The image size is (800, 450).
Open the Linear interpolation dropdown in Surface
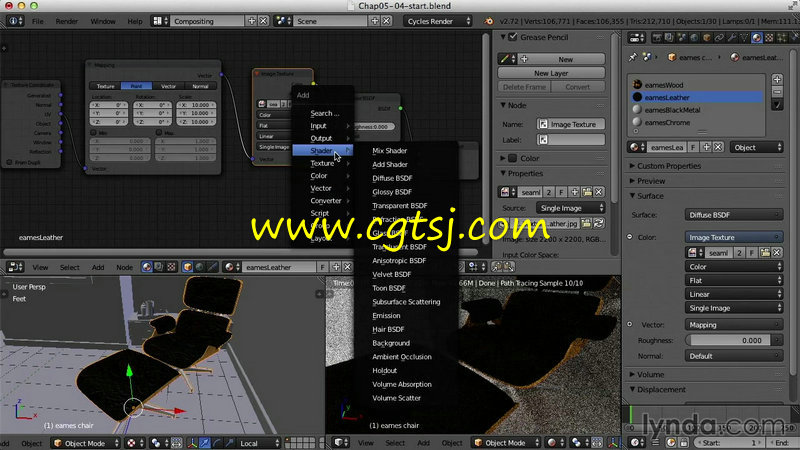734,294
